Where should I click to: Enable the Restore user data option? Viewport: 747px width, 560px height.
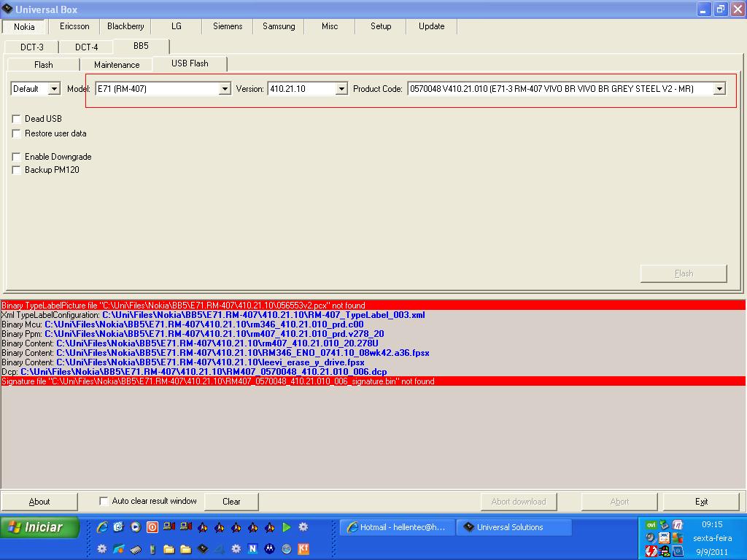tap(16, 134)
